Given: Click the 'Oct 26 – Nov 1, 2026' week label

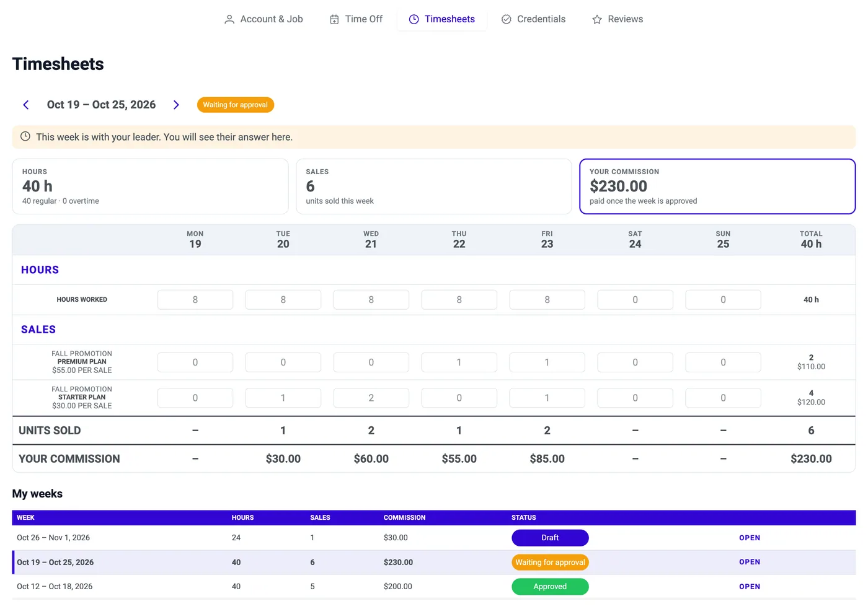Looking at the screenshot, I should (x=53, y=538).
